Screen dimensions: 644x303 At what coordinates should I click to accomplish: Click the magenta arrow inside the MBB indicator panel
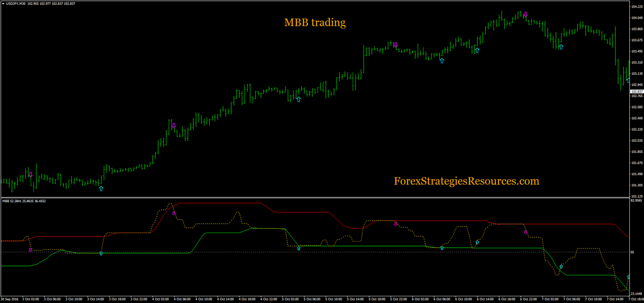tap(174, 213)
